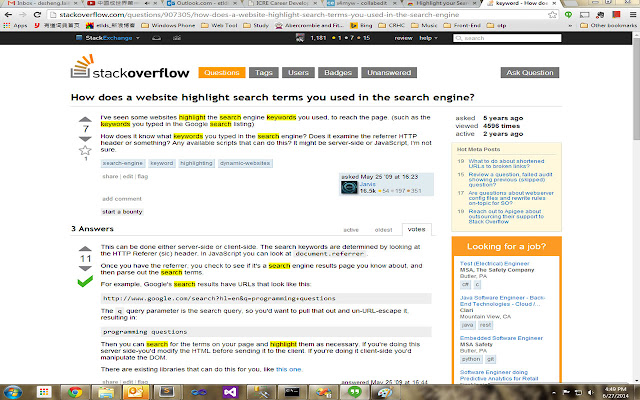Image resolution: width=640 pixels, height=400 pixels.
Task: Click the green accepted answer checkmark
Action: [x=85, y=281]
